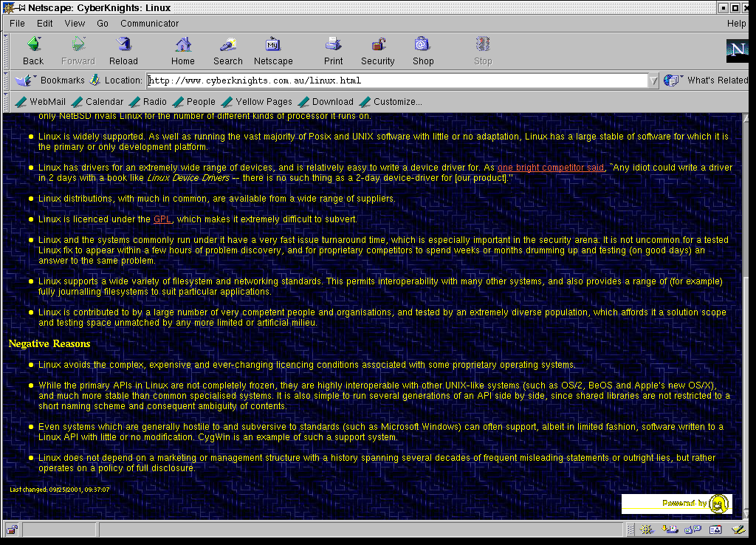Follow the GPL link
This screenshot has width=756, height=545.
(x=162, y=219)
